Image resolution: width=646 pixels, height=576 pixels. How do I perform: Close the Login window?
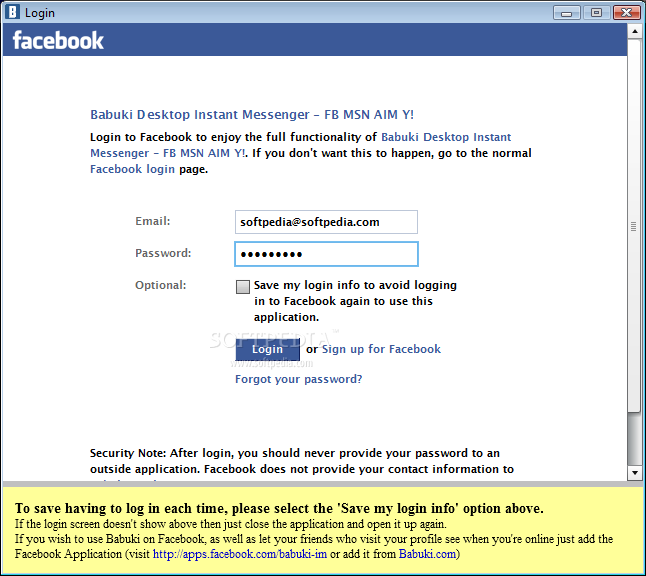(x=626, y=13)
